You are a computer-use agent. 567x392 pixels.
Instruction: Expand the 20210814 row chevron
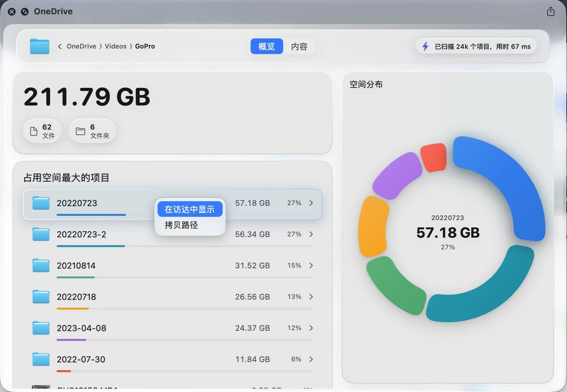pyautogui.click(x=311, y=266)
